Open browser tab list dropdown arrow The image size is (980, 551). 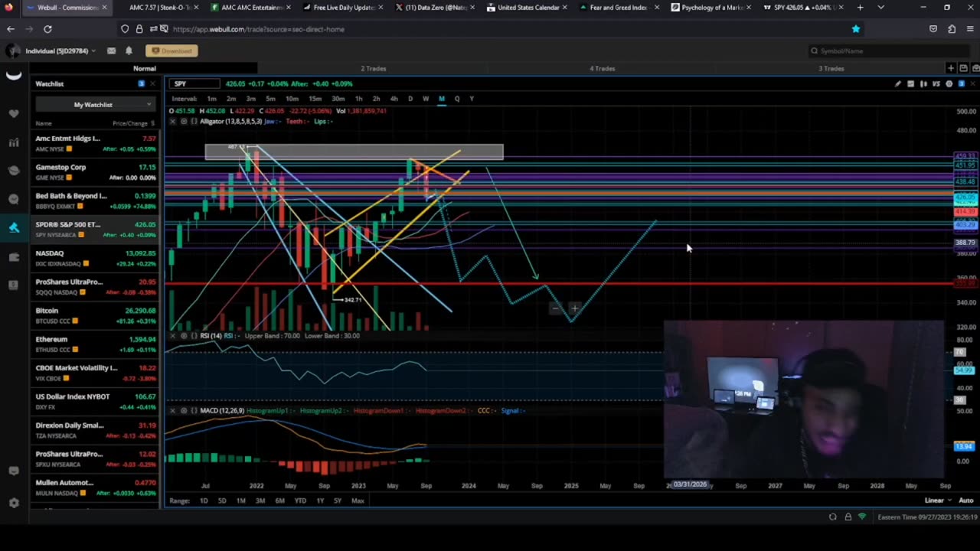click(x=880, y=8)
